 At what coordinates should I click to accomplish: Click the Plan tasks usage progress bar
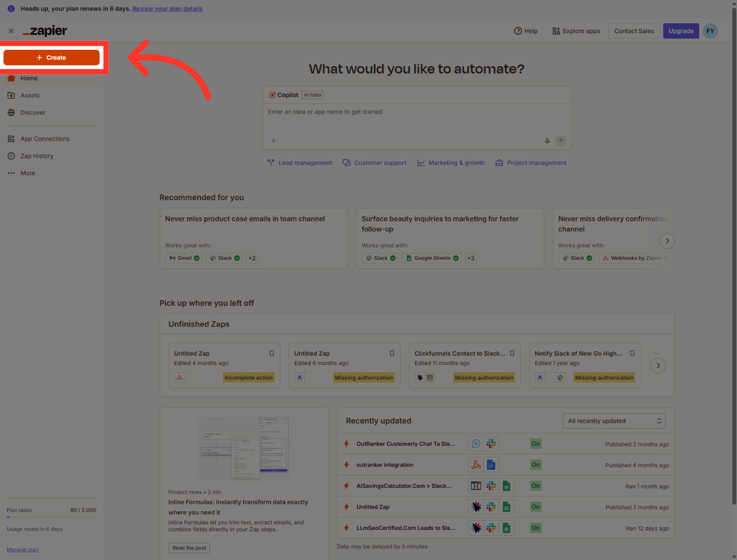click(51, 517)
